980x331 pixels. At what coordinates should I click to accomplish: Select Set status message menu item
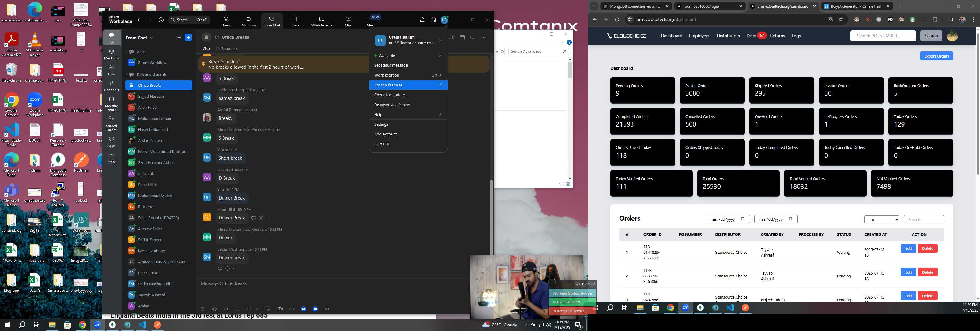tap(408, 66)
